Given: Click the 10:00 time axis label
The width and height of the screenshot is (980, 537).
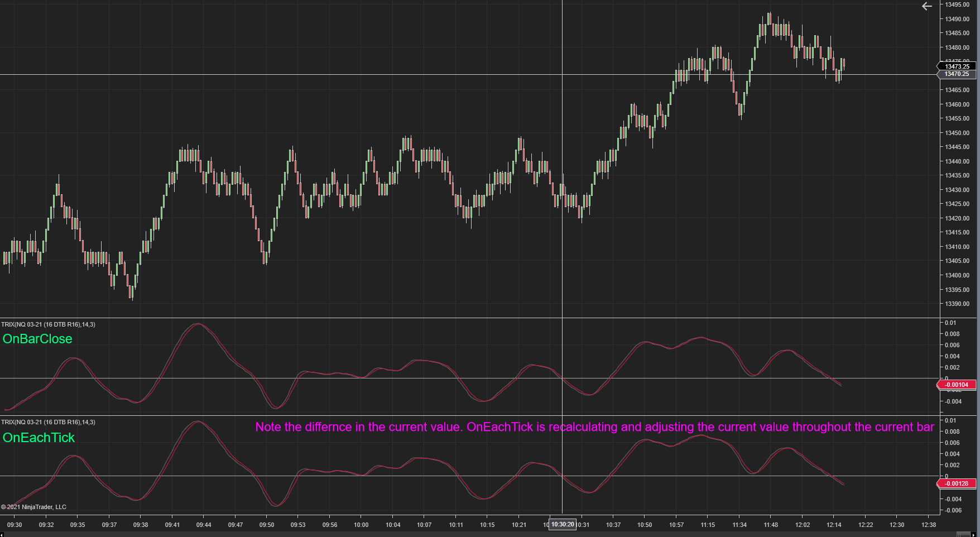Looking at the screenshot, I should (361, 525).
